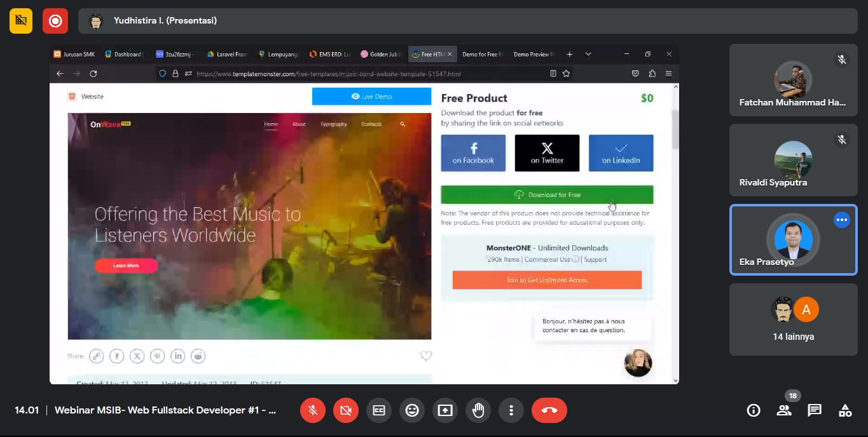Click Join to Get Unlimited Access button

pos(547,280)
